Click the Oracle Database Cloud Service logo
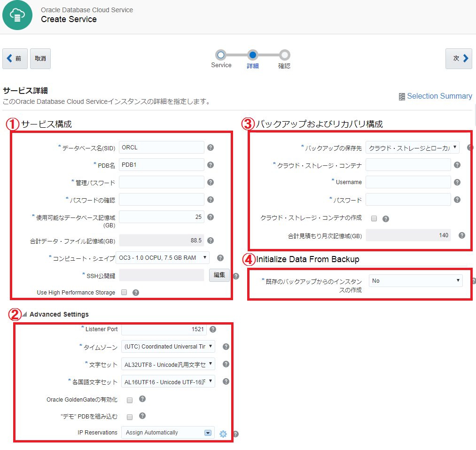 click(x=17, y=15)
